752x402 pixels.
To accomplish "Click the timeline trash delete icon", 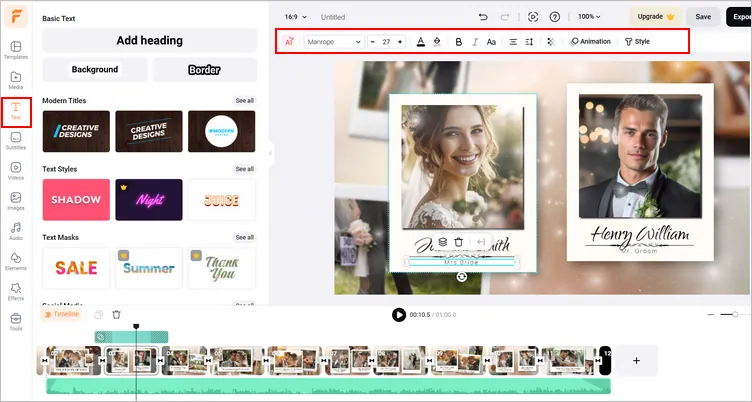I will [x=116, y=315].
